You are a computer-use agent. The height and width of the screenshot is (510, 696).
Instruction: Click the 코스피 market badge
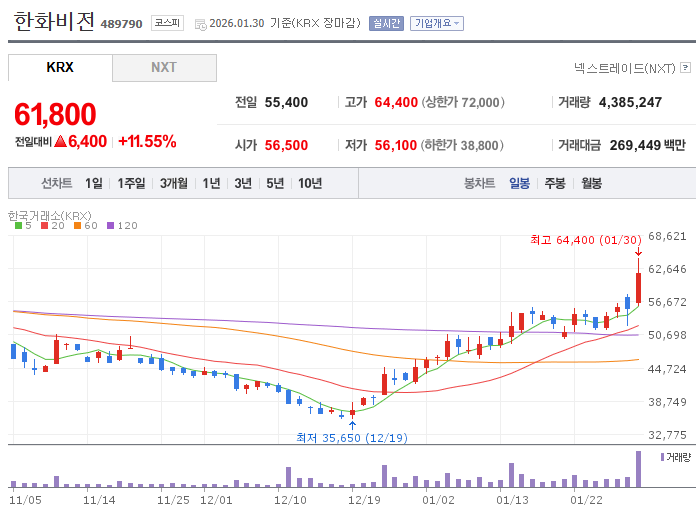point(167,23)
